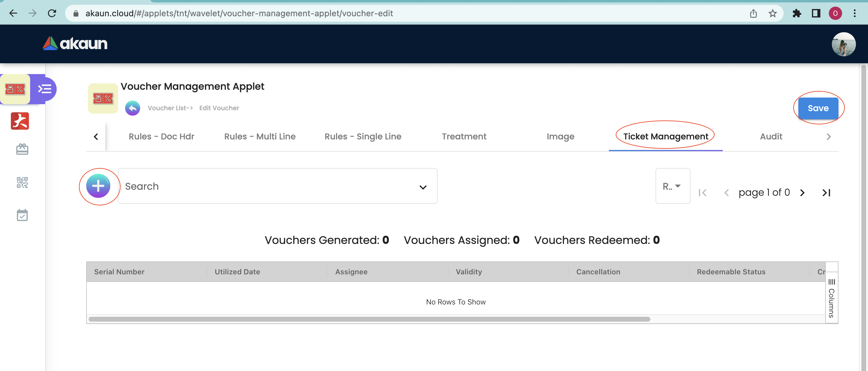Open the red running-figure sidebar icon
Viewport: 868px width, 371px height.
[x=20, y=121]
